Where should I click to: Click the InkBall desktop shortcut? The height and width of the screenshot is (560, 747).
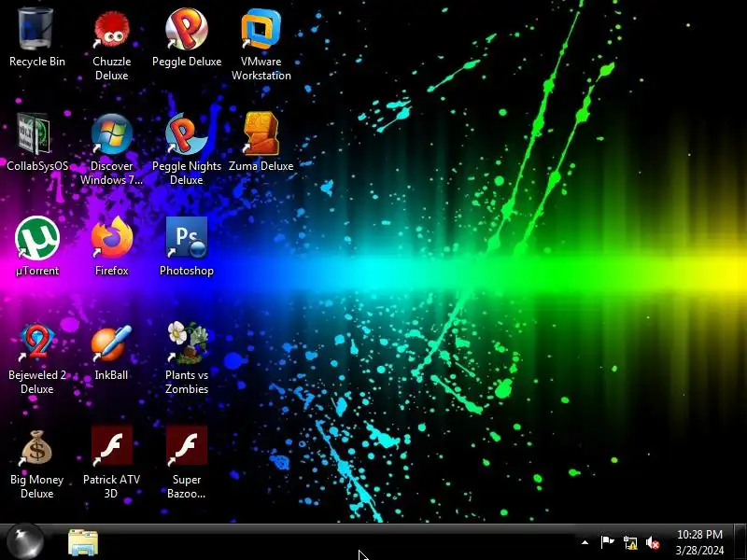[x=111, y=353]
